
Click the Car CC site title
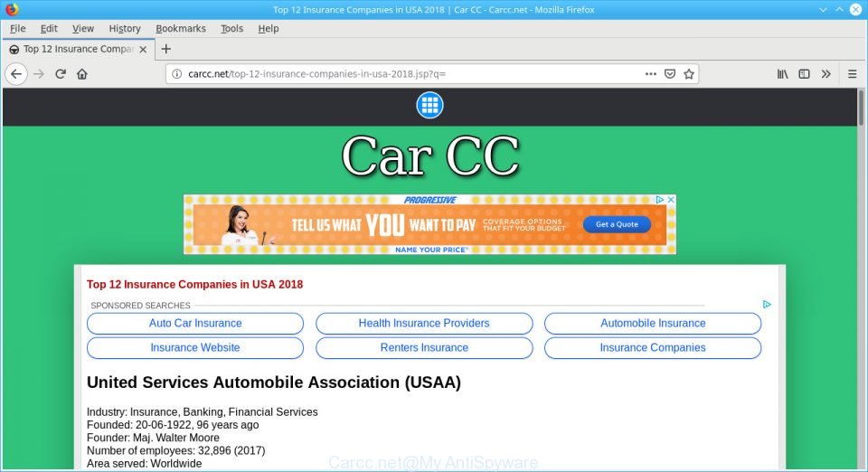pos(430,156)
